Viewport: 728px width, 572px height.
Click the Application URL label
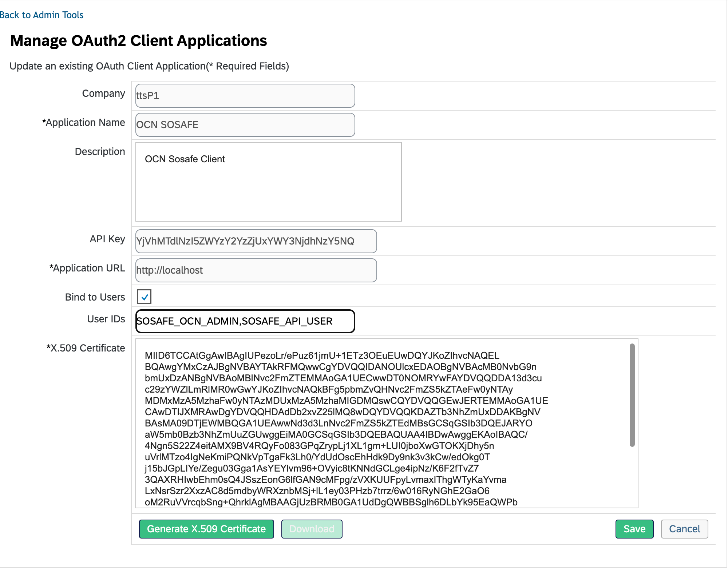pos(87,268)
